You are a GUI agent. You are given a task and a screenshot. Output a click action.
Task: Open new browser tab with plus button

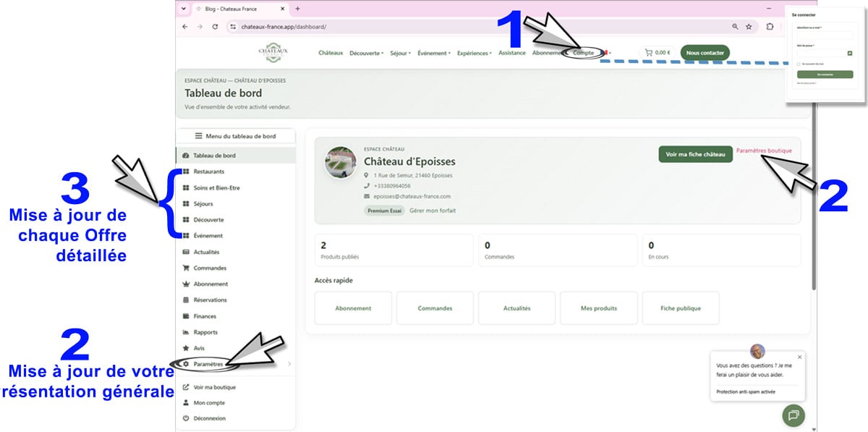[297, 9]
